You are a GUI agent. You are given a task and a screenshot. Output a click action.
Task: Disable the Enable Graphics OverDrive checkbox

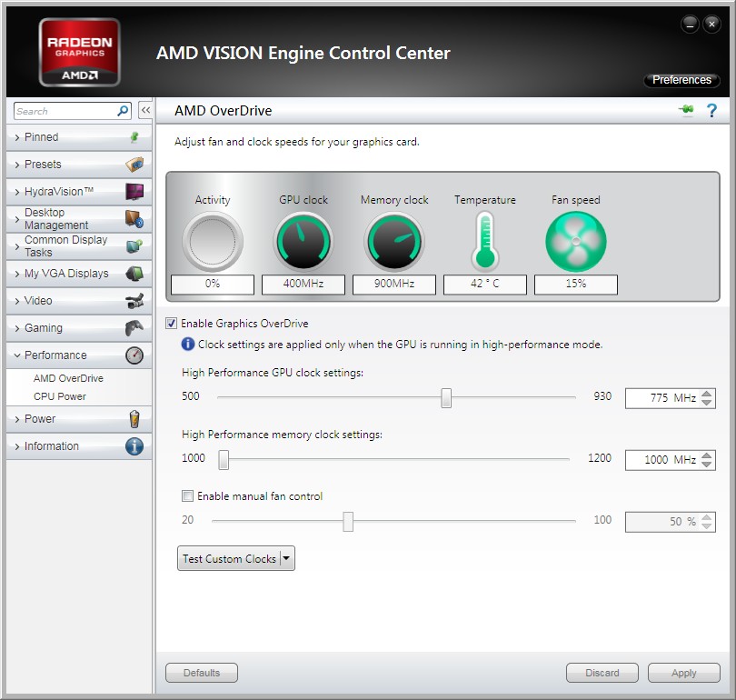pyautogui.click(x=172, y=323)
